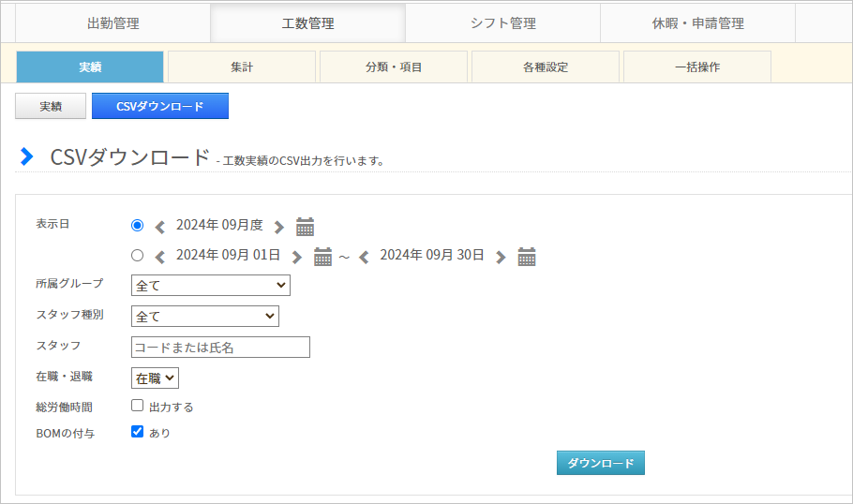
Task: Move start date 09月01日 forward one day
Action: click(296, 257)
